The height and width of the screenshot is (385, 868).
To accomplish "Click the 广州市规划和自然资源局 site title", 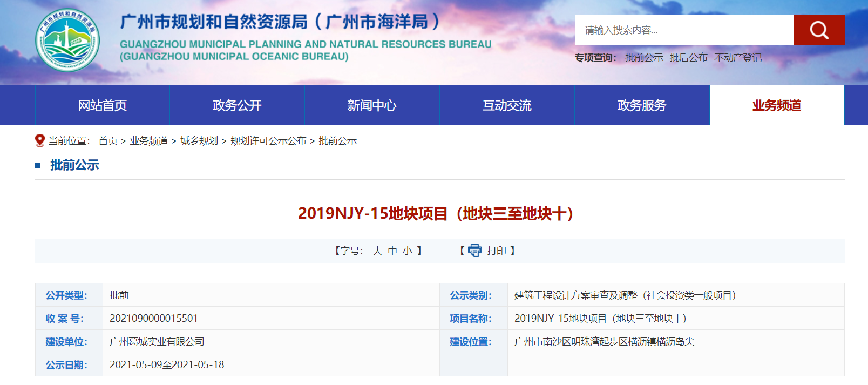I will pos(280,22).
